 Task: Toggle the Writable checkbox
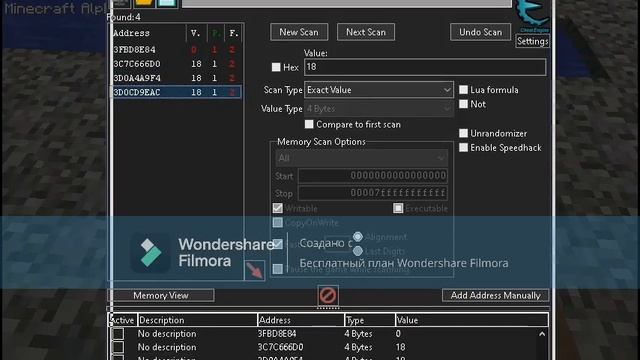(x=278, y=208)
